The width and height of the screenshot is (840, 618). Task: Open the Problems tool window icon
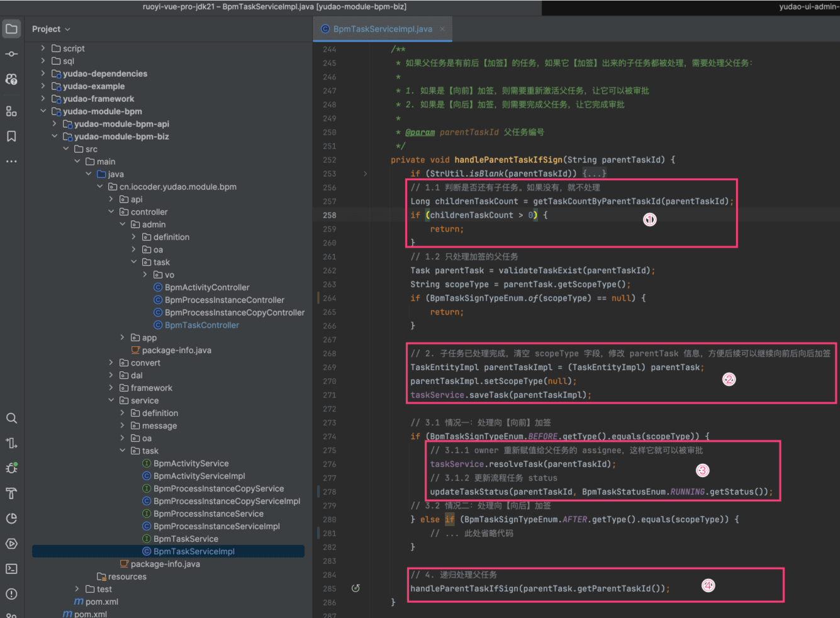pyautogui.click(x=11, y=594)
